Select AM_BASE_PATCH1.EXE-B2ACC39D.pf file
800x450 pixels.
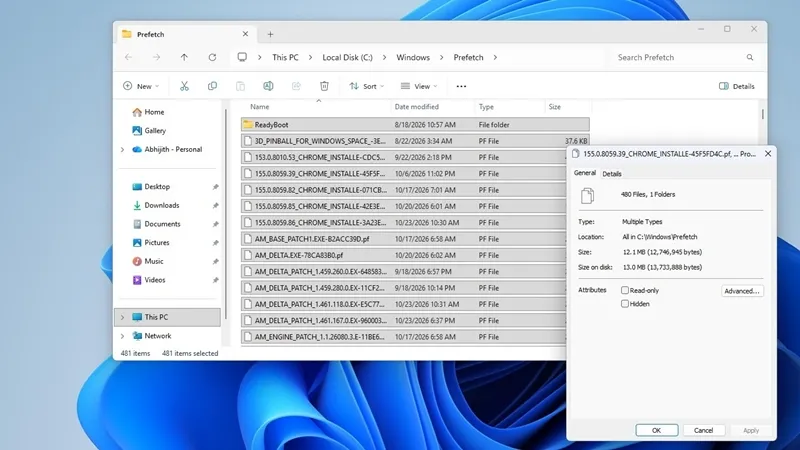tap(403, 239)
